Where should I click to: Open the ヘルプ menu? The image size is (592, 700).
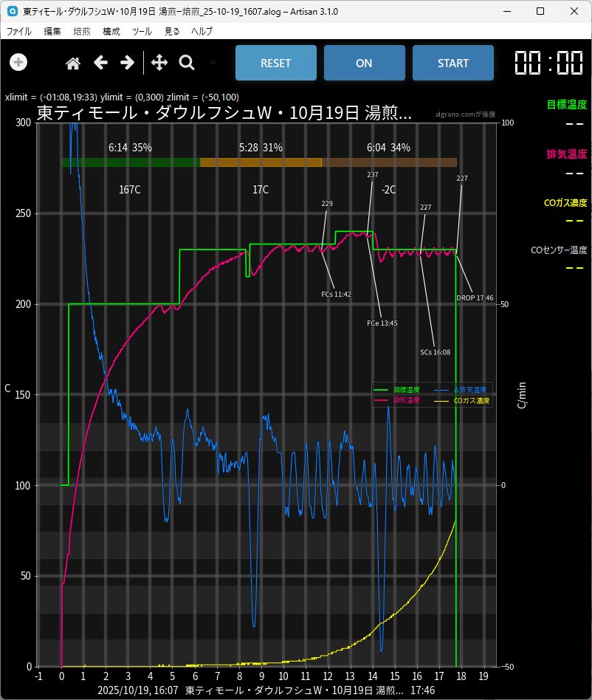[x=202, y=31]
